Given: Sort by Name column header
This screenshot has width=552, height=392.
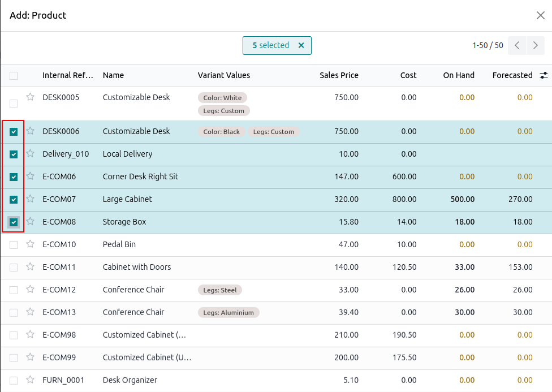Looking at the screenshot, I should coord(113,75).
